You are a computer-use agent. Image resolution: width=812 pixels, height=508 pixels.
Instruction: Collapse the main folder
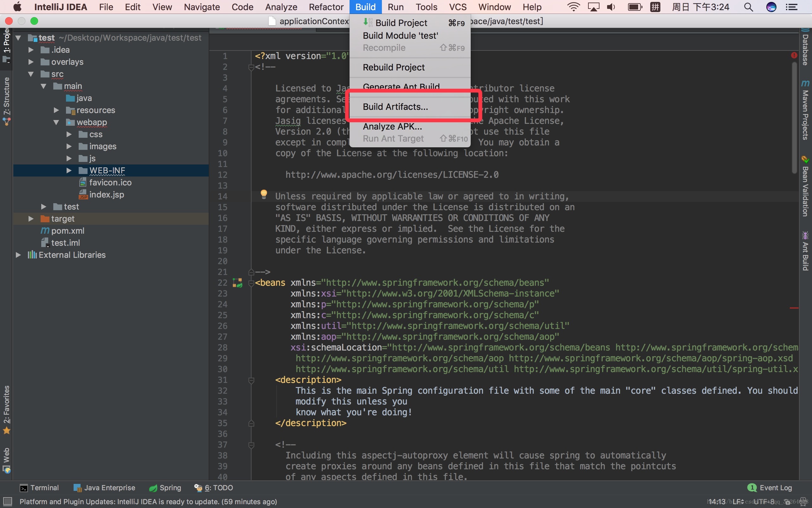[x=43, y=86]
